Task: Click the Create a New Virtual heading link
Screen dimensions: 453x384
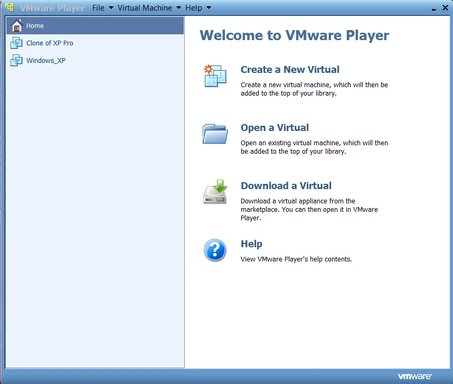Action: (x=290, y=69)
